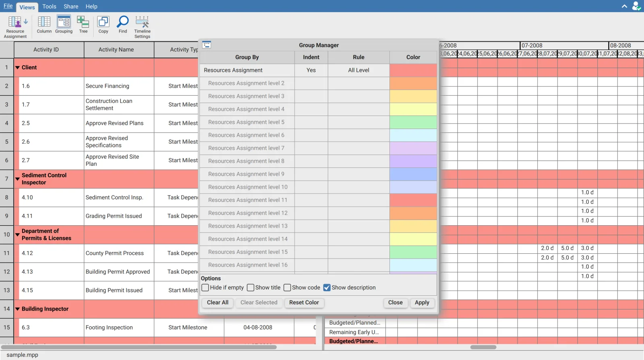This screenshot has height=360, width=644.
Task: Click the Group Manager window icon
Action: tap(206, 45)
